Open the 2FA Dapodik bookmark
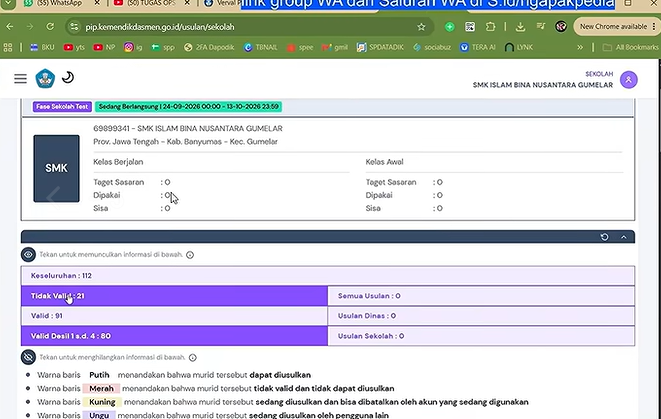Viewport: 661px width, 419px height. 209,47
